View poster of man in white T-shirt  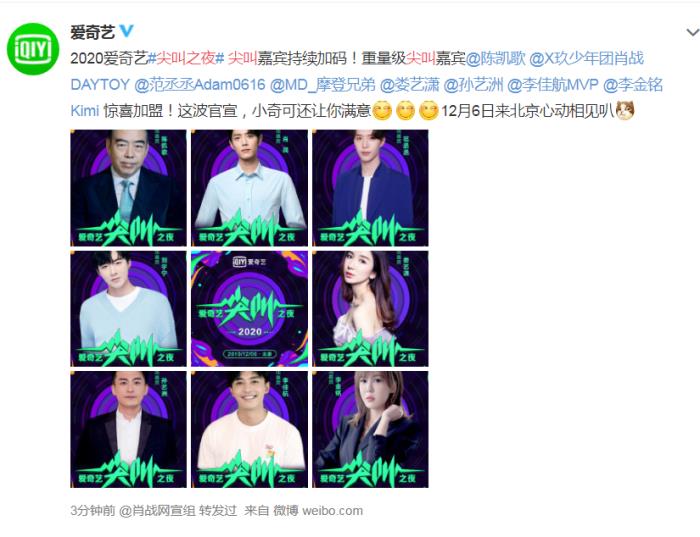pyautogui.click(x=250, y=429)
